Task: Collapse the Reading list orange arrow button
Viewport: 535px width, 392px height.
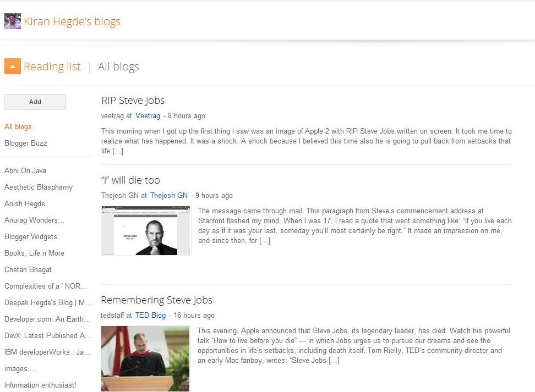Action: coord(13,66)
